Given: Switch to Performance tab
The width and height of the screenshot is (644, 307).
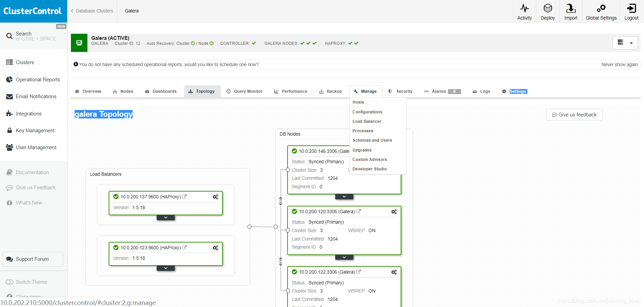Looking at the screenshot, I should [x=291, y=91].
